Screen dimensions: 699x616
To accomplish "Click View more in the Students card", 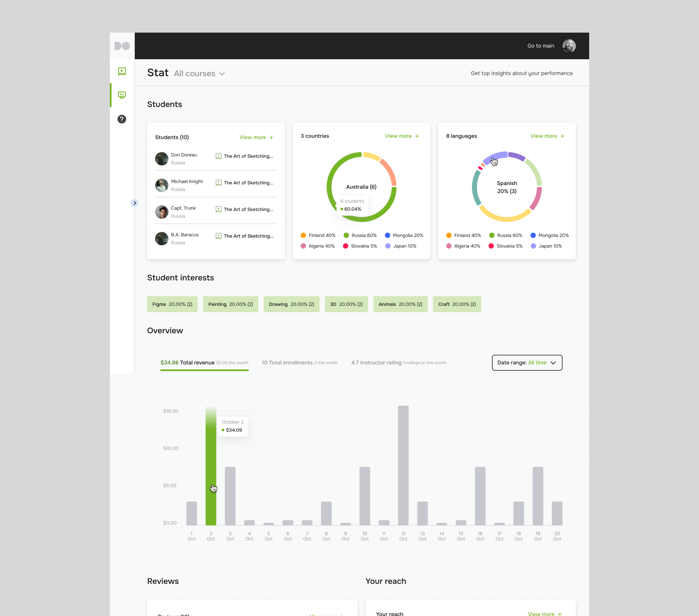I will [253, 137].
